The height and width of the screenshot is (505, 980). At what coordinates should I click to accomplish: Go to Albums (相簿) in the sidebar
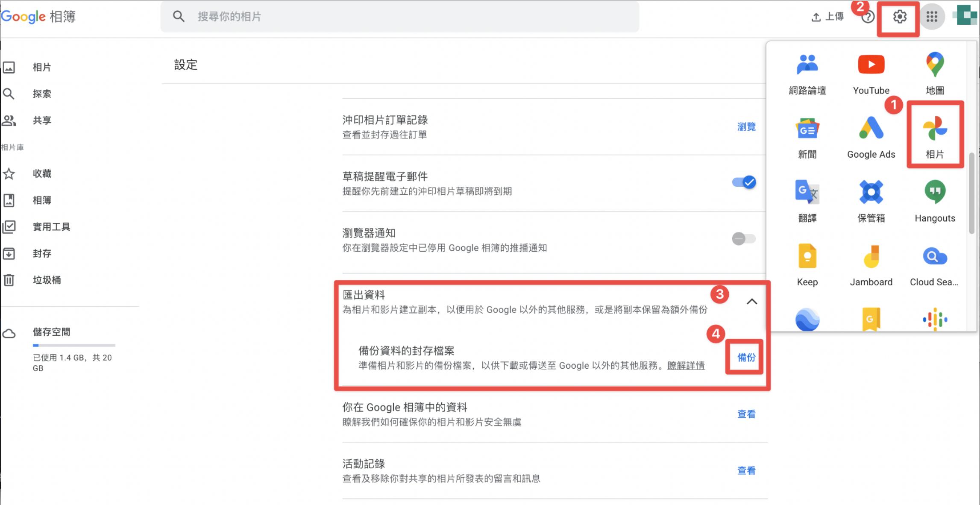coord(42,200)
